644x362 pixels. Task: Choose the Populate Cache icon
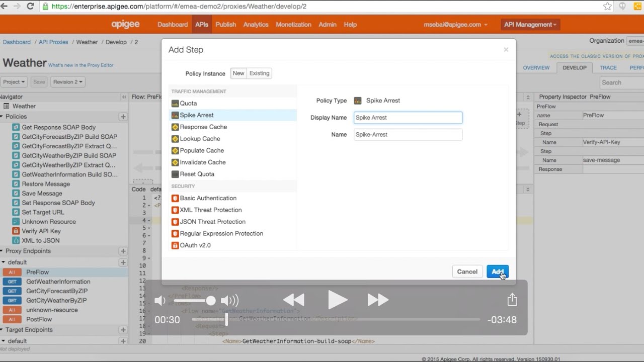click(175, 150)
